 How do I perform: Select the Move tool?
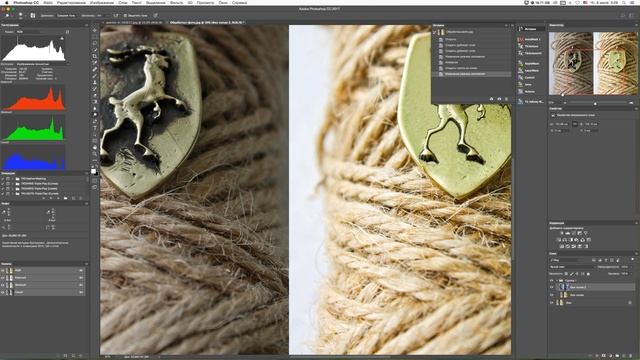95,30
